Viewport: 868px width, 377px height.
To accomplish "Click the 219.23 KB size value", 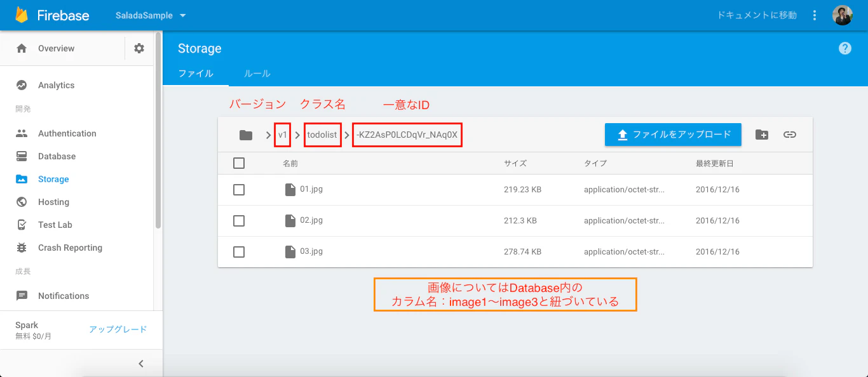I will pos(522,189).
